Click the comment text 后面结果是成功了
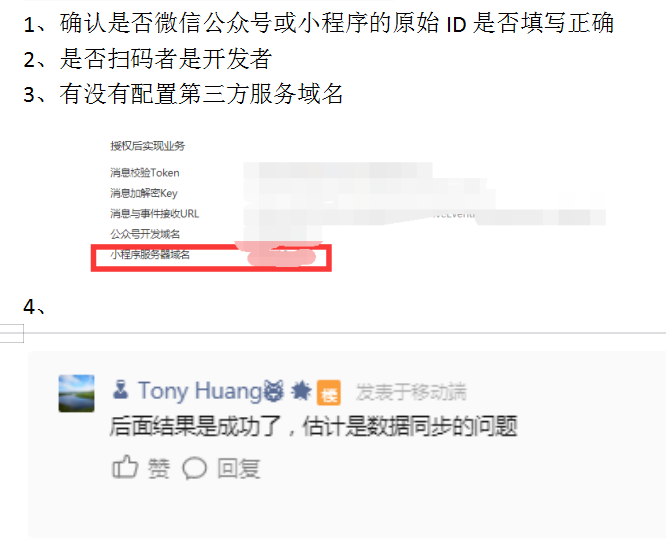 click(196, 426)
